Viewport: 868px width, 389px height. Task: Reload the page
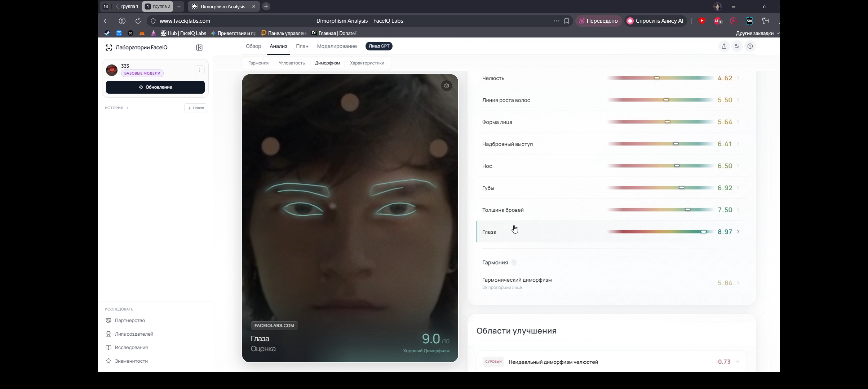pos(138,21)
